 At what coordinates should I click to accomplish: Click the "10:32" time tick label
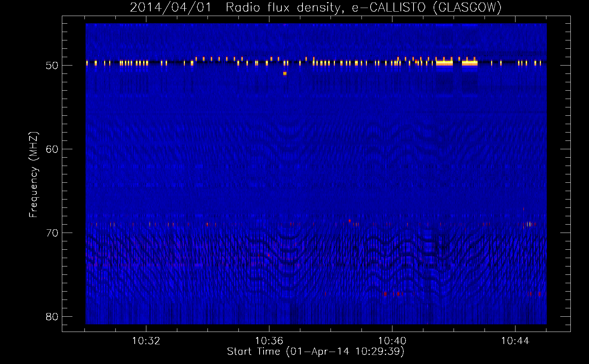click(x=146, y=341)
